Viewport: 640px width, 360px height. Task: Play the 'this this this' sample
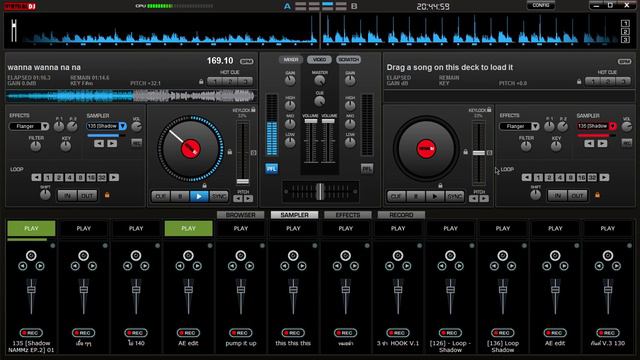(293, 229)
